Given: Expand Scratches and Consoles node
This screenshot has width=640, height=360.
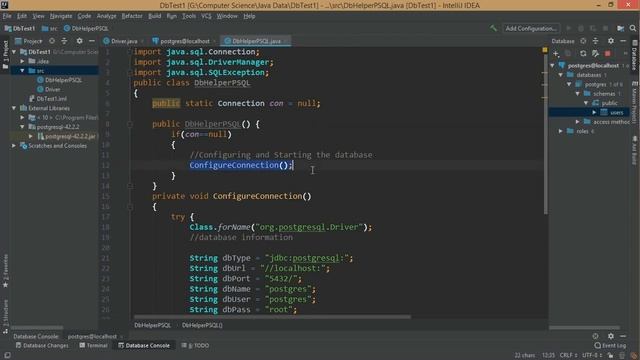Looking at the screenshot, I should [x=14, y=146].
